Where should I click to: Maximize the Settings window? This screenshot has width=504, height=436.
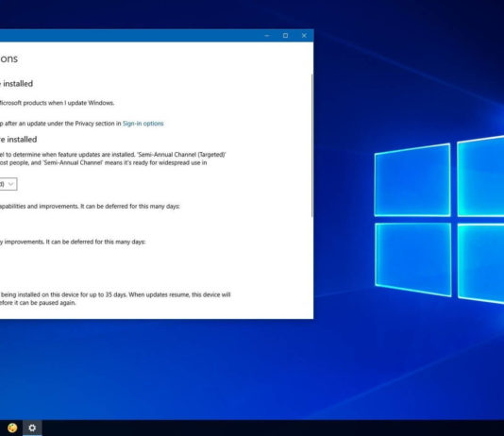[x=285, y=36]
